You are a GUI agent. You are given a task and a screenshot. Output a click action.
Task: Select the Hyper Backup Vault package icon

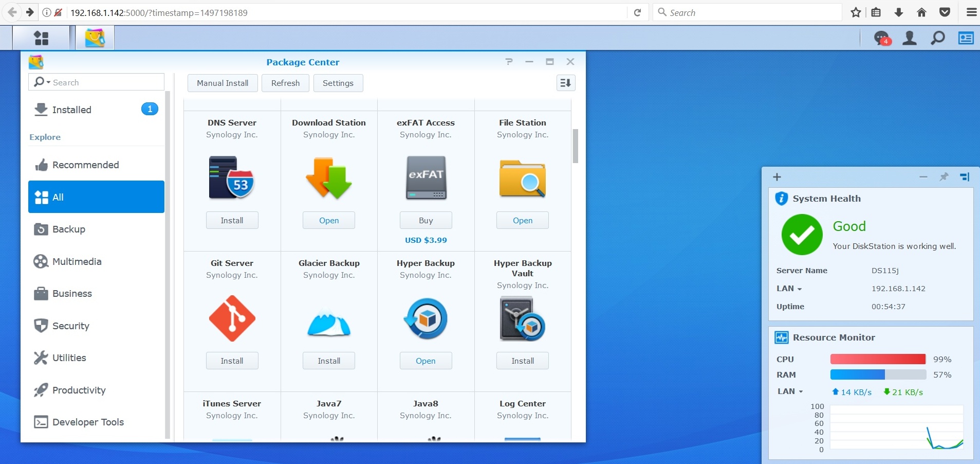pyautogui.click(x=523, y=319)
